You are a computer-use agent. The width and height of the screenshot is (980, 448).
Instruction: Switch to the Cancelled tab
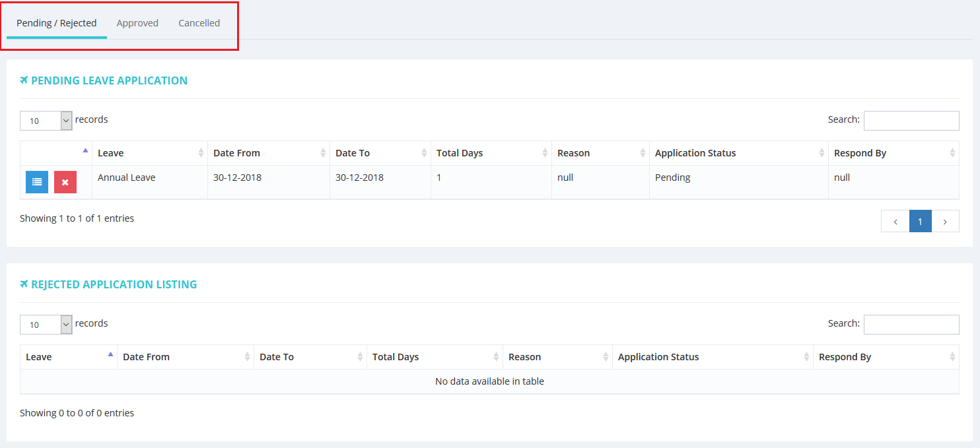(199, 23)
